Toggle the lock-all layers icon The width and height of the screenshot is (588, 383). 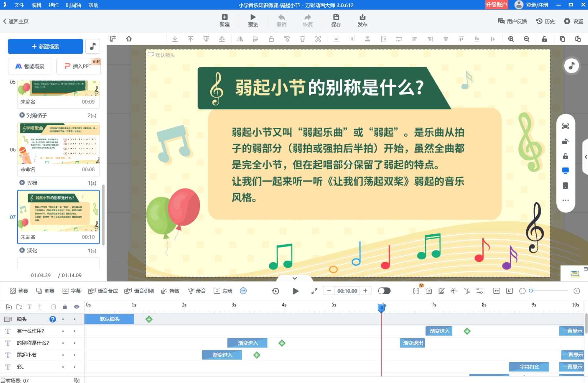pos(65,307)
